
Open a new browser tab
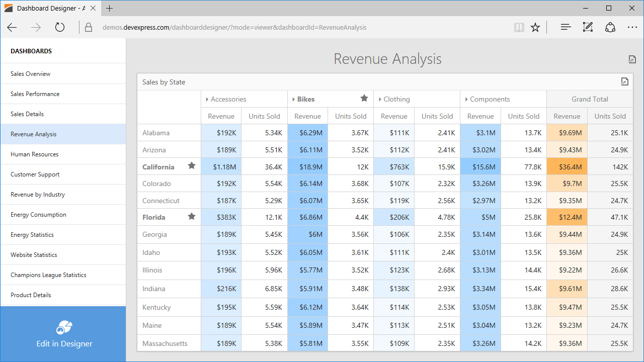point(110,9)
